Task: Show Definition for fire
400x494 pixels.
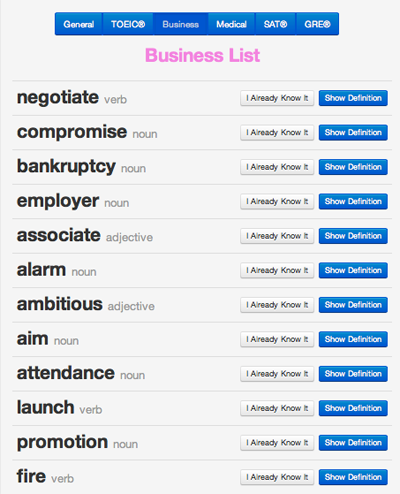Action: point(353,477)
